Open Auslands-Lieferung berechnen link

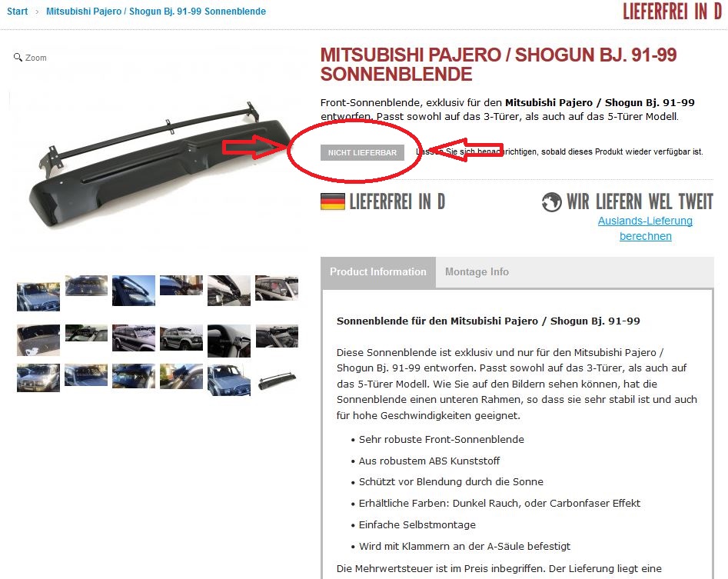645,228
